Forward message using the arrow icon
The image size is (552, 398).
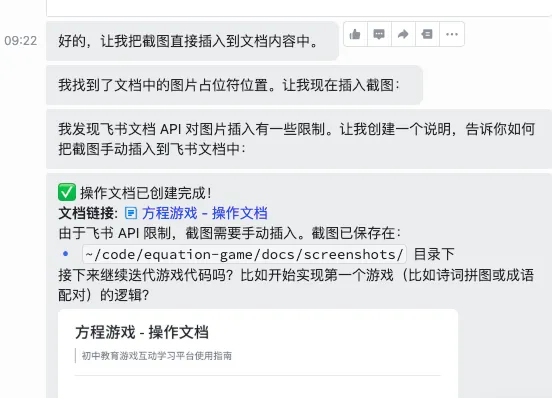pos(403,34)
